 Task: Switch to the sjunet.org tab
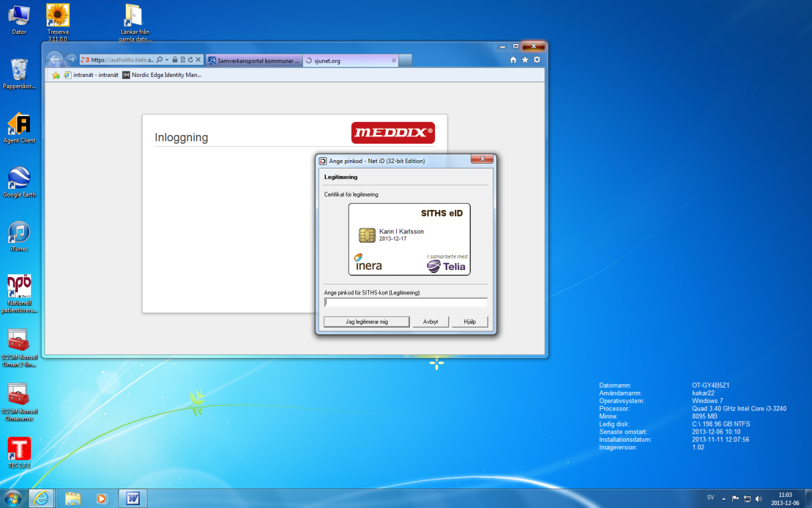(351, 60)
